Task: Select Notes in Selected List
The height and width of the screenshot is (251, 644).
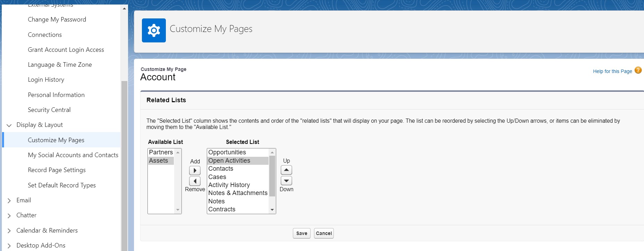Action: 238,201
